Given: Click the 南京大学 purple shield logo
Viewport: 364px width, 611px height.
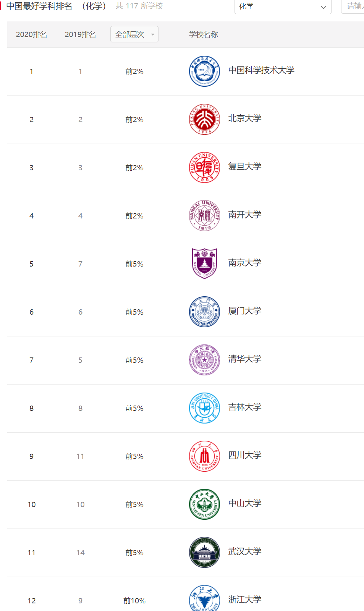Looking at the screenshot, I should (x=204, y=263).
